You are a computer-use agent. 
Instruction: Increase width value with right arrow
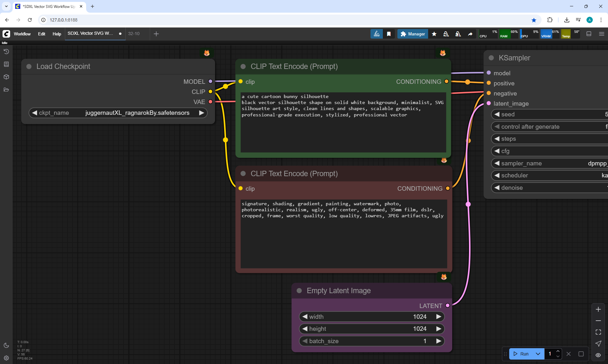click(439, 317)
